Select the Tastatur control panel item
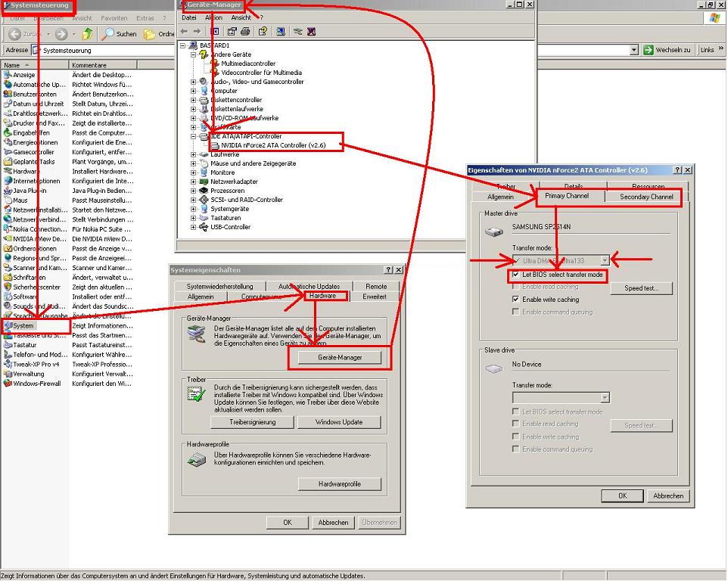This screenshot has height=581, width=728. 20,345
